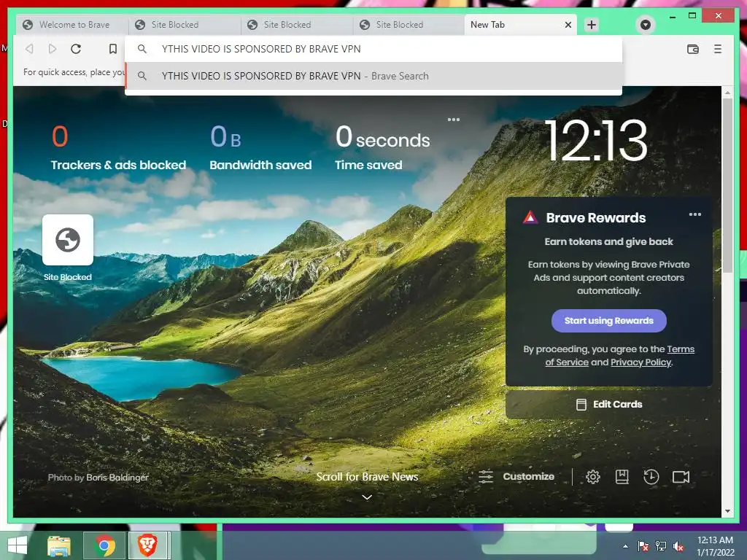Open the Customize dashboard option
This screenshot has height=560, width=747.
point(516,476)
